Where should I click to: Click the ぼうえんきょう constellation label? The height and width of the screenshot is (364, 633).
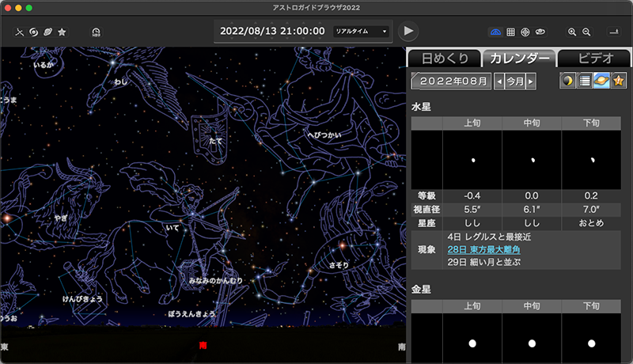191,313
